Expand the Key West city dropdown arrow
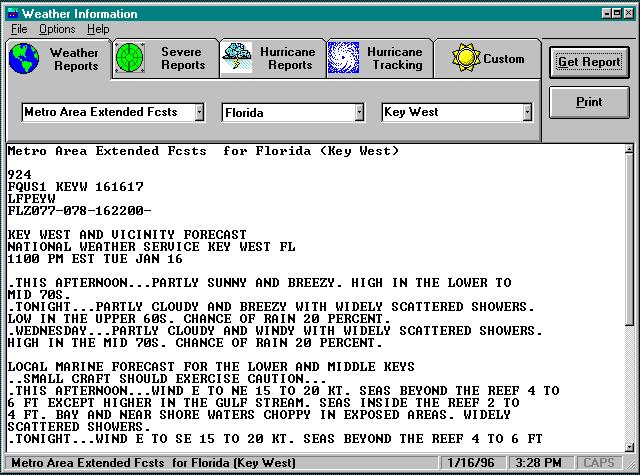The width and height of the screenshot is (640, 475). coord(527,112)
